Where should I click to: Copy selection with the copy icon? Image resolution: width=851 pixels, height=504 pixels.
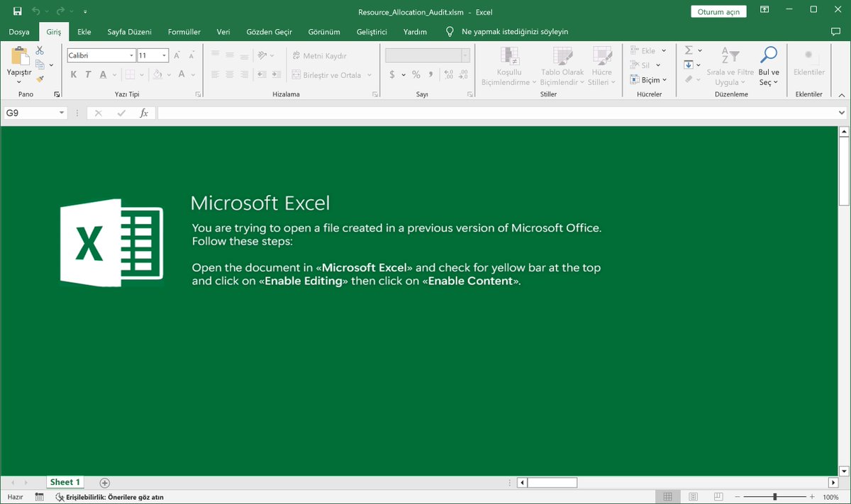coord(40,65)
